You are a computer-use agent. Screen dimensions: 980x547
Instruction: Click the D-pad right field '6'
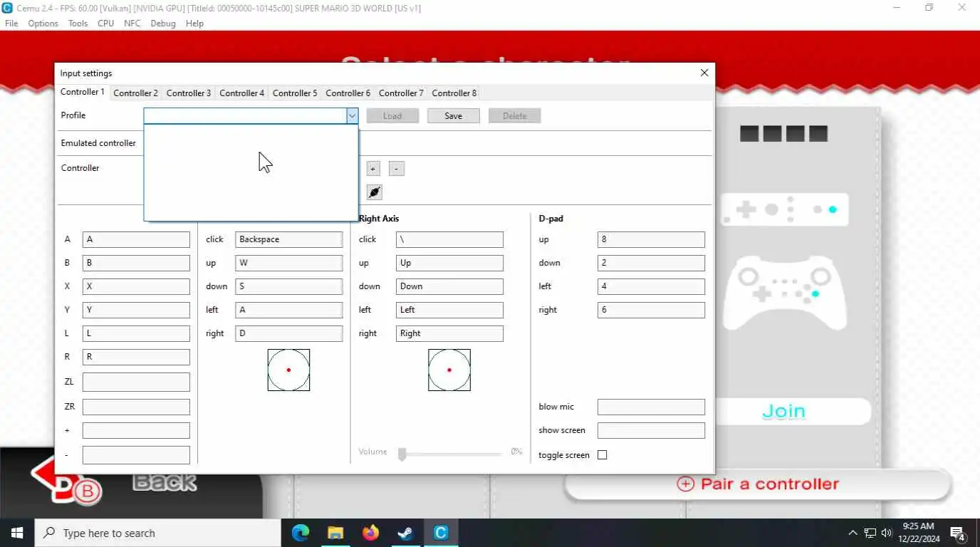pos(651,310)
